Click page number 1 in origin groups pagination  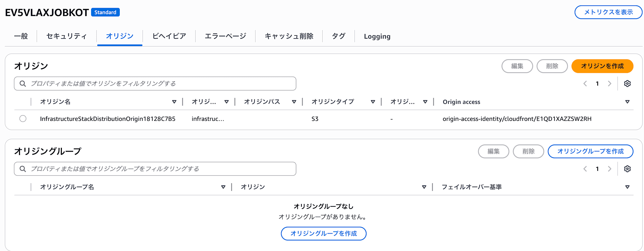(x=597, y=169)
